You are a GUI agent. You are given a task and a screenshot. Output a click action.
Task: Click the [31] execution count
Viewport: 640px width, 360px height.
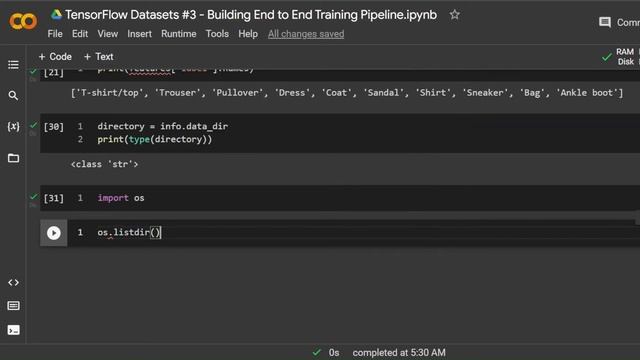[54, 198]
